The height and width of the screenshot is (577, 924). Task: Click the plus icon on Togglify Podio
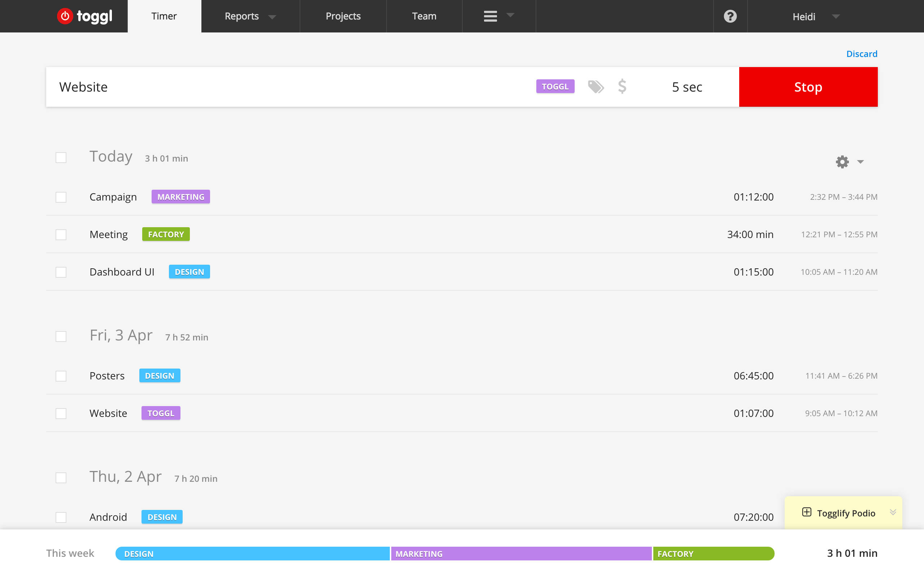(807, 512)
